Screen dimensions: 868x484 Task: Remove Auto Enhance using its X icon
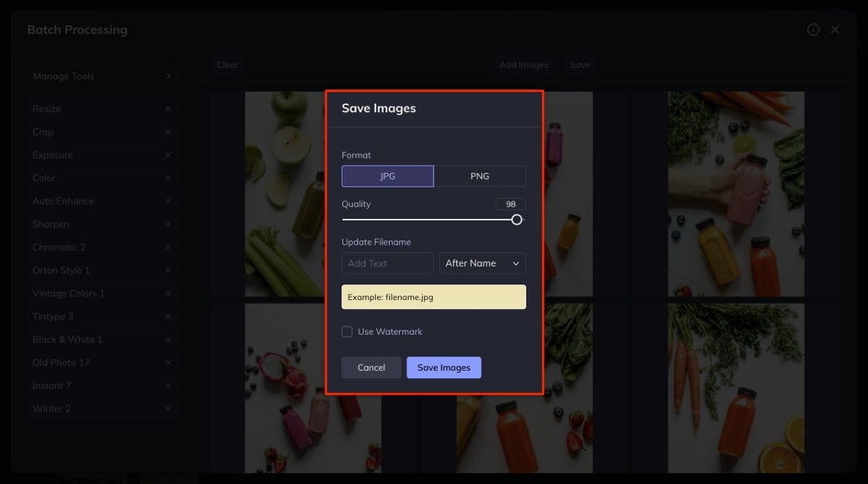click(167, 201)
